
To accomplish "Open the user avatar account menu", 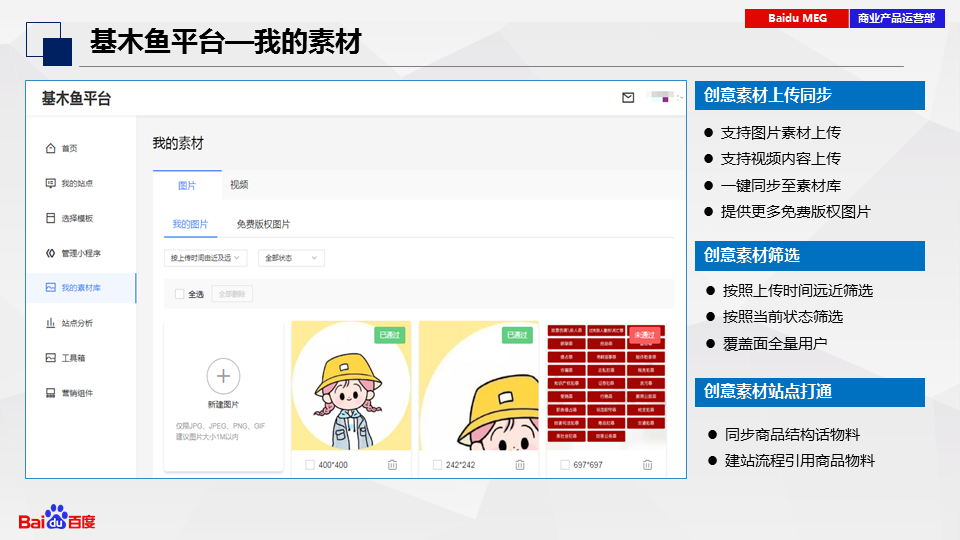I will 664,97.
